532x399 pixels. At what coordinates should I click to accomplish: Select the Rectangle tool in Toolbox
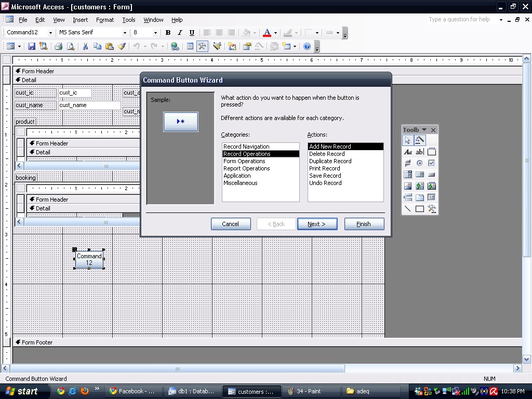coord(420,209)
